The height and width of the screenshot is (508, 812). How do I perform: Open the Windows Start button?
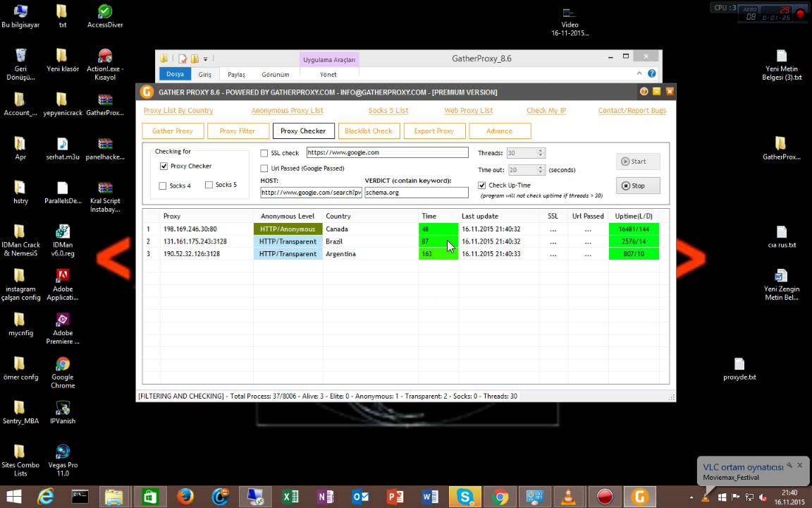[x=13, y=497]
